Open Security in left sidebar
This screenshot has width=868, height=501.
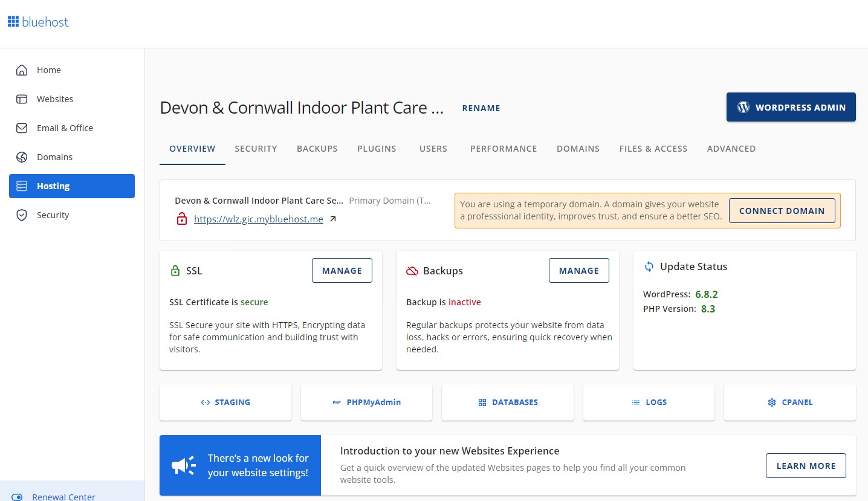click(x=72, y=215)
